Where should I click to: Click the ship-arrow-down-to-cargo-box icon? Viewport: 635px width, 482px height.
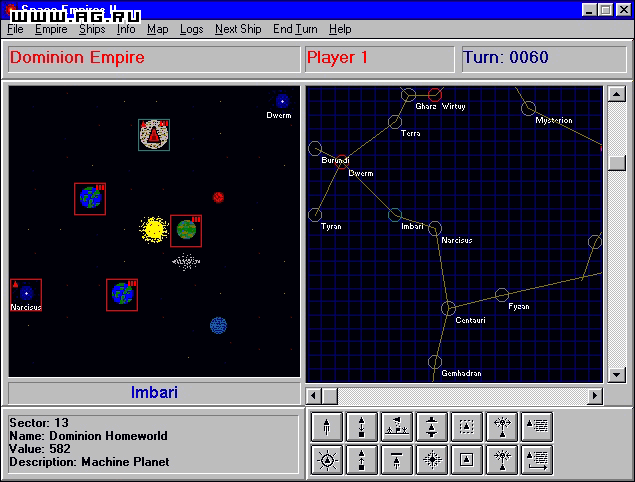click(362, 427)
